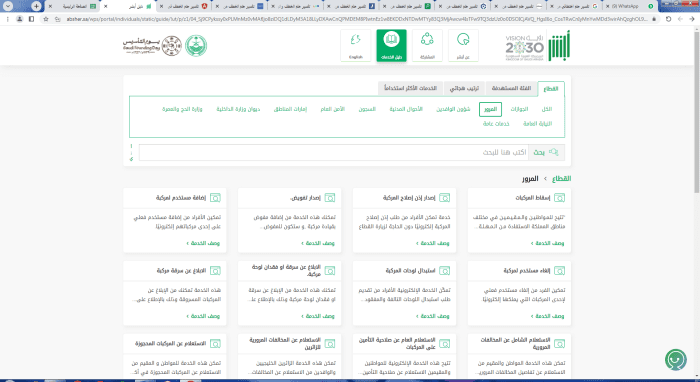Filter services by ديوان وزارة الداخلية sector
Viewport: 700px width, 382px height.
[x=238, y=109]
